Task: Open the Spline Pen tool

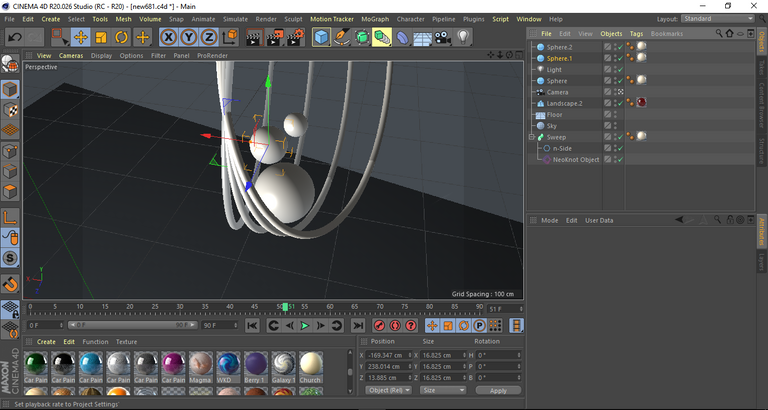Action: (341, 37)
